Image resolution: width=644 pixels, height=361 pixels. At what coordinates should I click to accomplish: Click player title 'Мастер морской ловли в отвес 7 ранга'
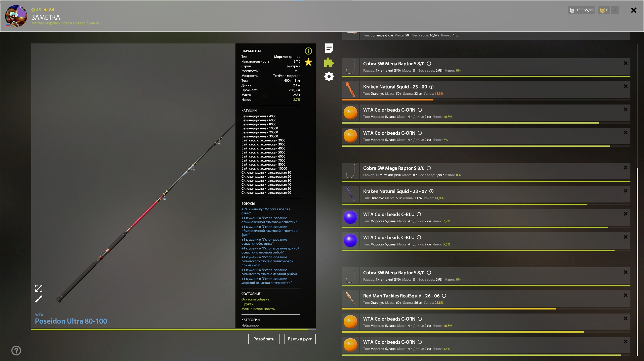[65, 23]
